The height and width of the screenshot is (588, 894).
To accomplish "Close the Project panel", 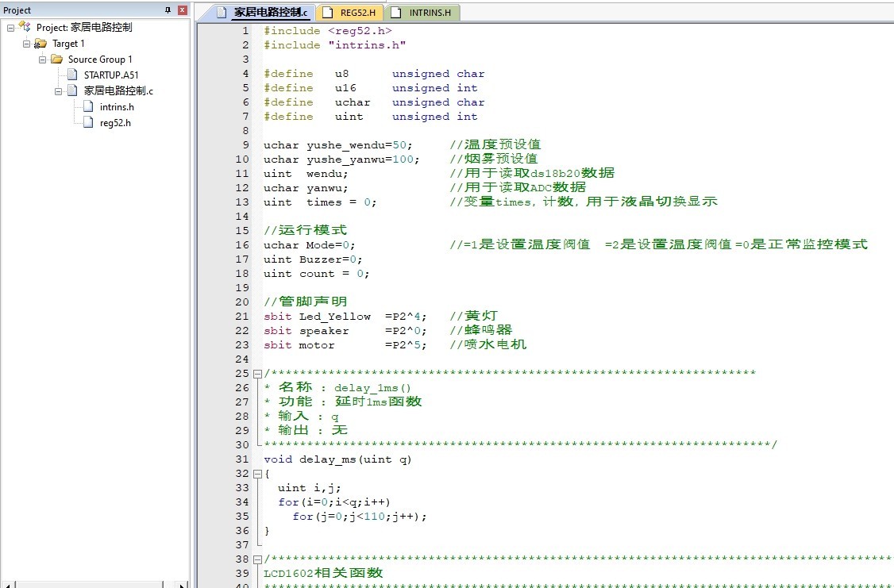I will point(183,10).
